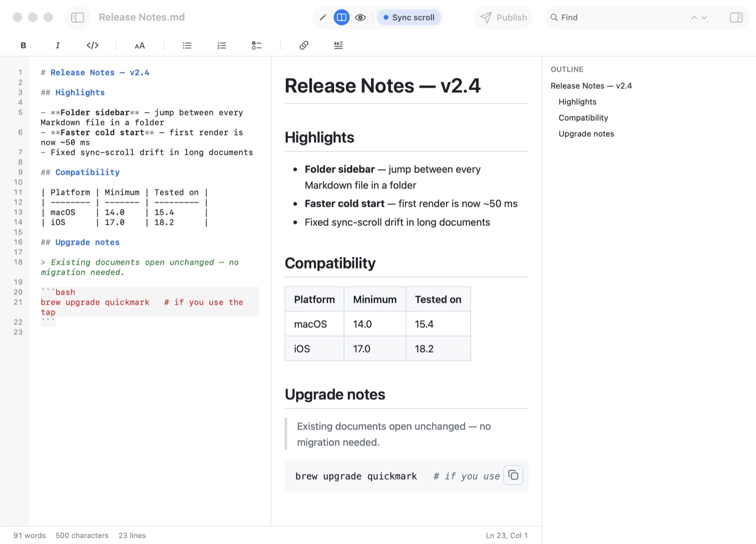
Task: Jump to Highlights in the outline
Action: [x=577, y=102]
